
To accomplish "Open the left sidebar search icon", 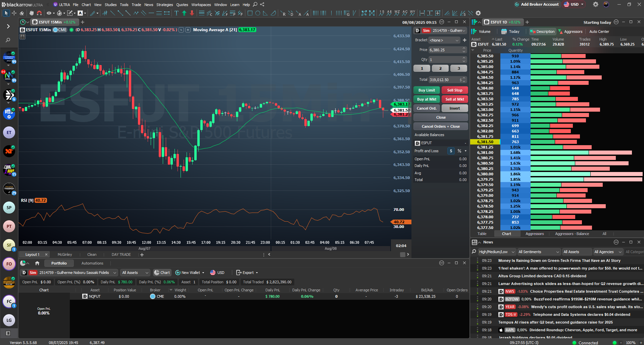I will point(8,40).
